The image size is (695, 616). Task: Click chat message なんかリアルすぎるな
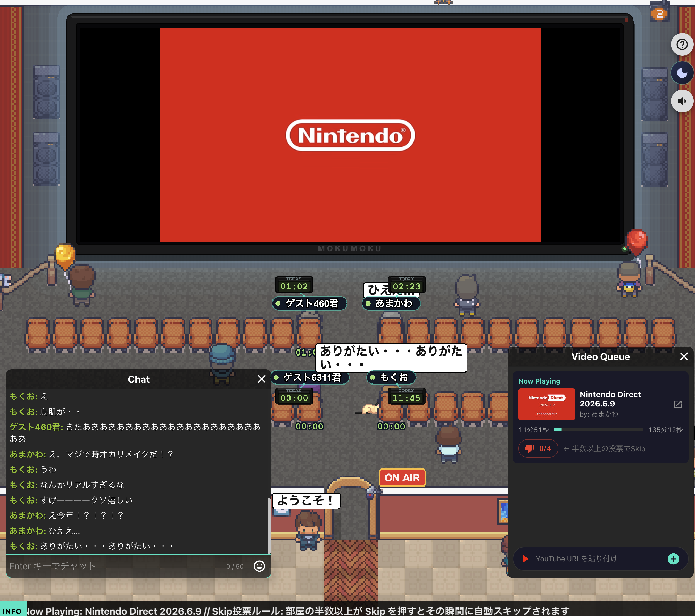(x=82, y=485)
